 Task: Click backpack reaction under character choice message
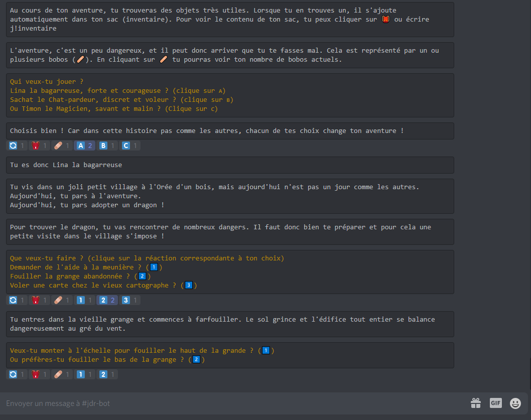(39, 146)
